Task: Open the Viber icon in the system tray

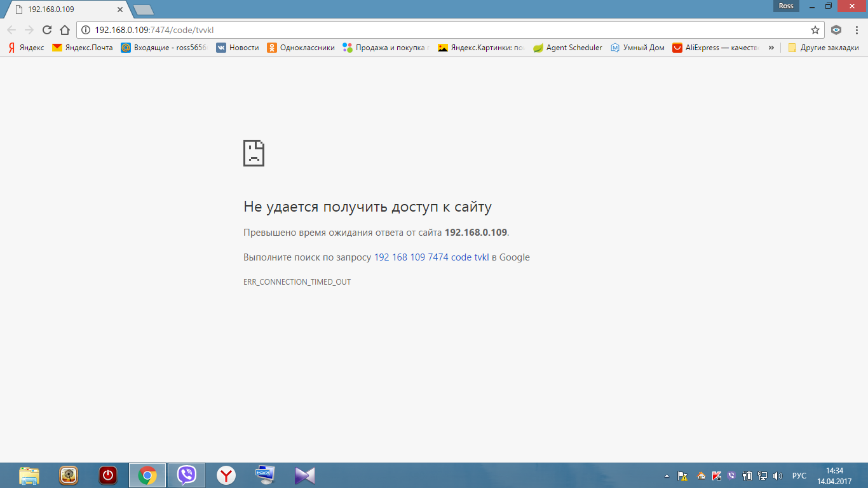Action: click(x=731, y=476)
